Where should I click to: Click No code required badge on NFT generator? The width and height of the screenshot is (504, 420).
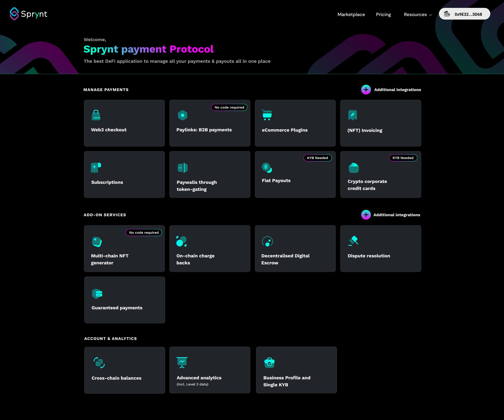[x=144, y=232]
